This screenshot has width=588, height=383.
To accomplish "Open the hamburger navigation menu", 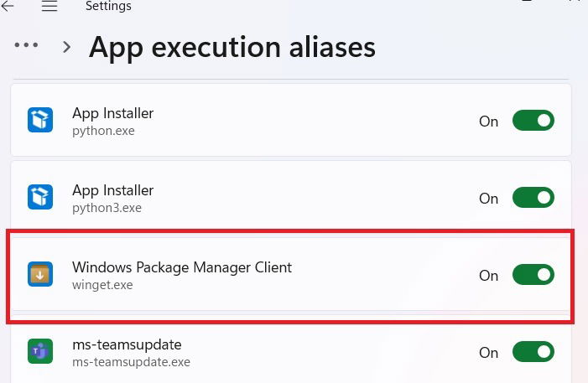I will 49,7.
